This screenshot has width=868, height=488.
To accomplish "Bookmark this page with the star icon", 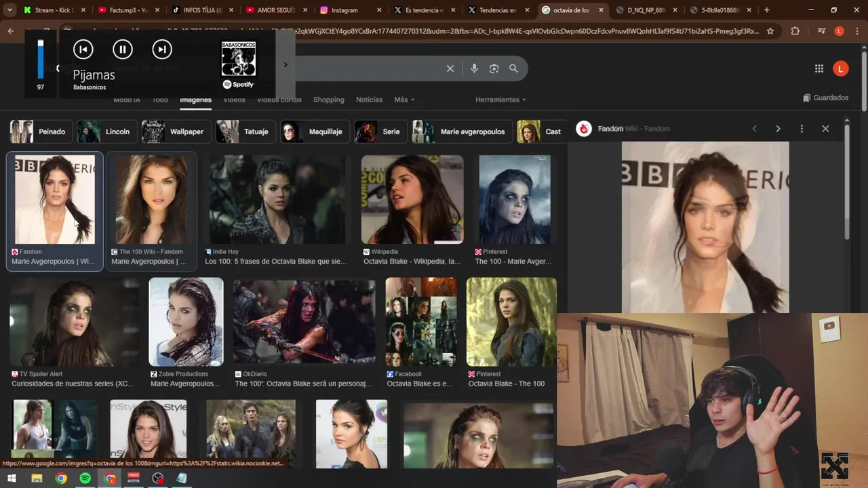I will point(770,31).
